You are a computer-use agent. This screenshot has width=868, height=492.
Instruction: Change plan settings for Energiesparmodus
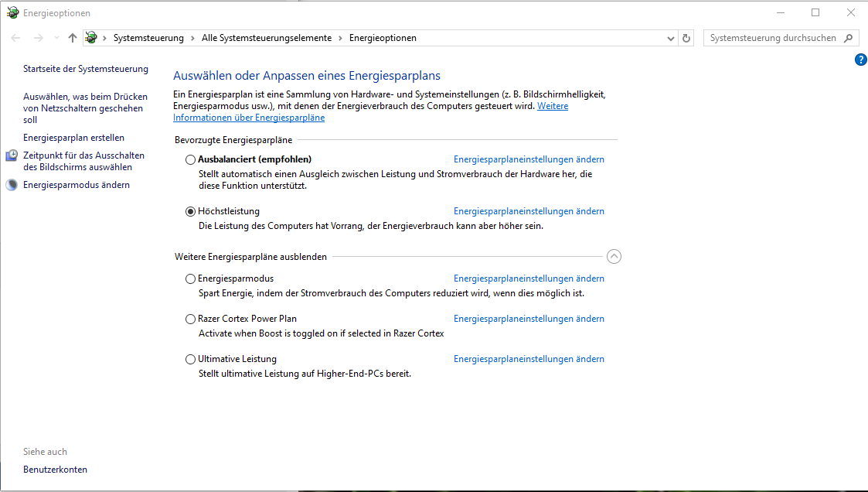529,278
